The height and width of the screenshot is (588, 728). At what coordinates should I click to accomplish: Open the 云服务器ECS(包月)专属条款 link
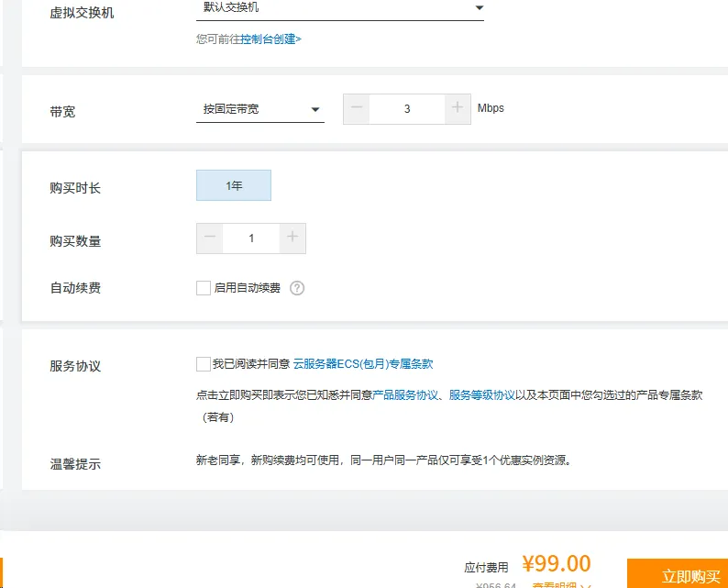click(x=362, y=364)
